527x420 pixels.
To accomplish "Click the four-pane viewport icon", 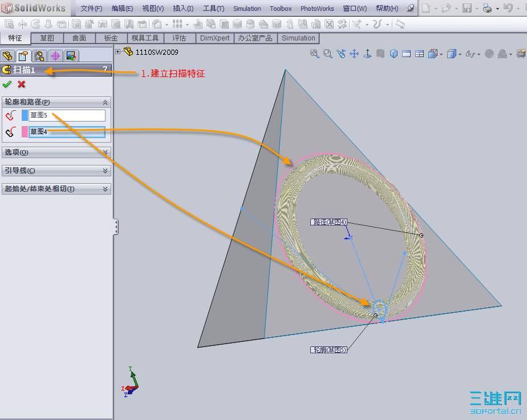I will pos(419,54).
